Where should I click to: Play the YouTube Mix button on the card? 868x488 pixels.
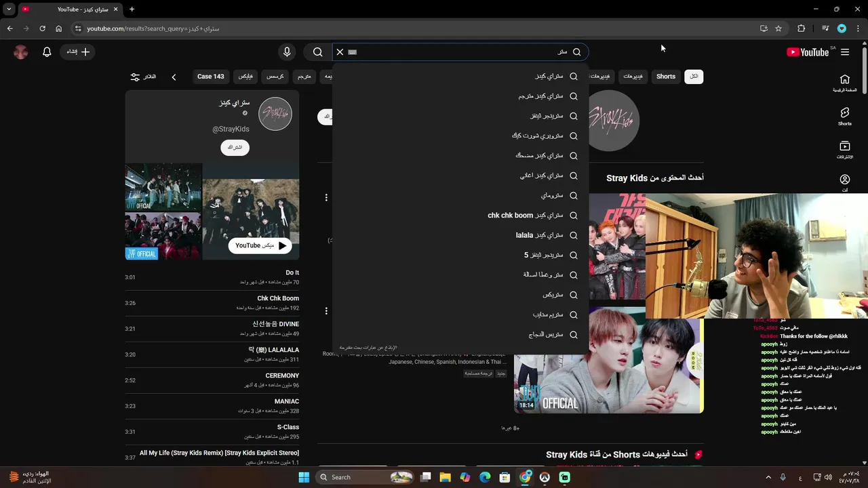(x=260, y=245)
